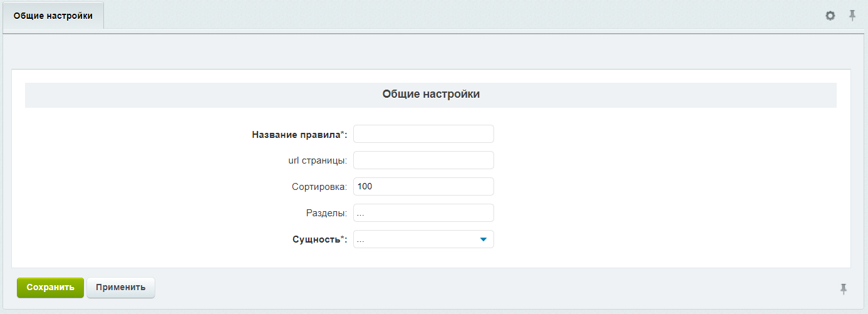
Task: Expand the Сущность combo box
Action: pos(423,239)
